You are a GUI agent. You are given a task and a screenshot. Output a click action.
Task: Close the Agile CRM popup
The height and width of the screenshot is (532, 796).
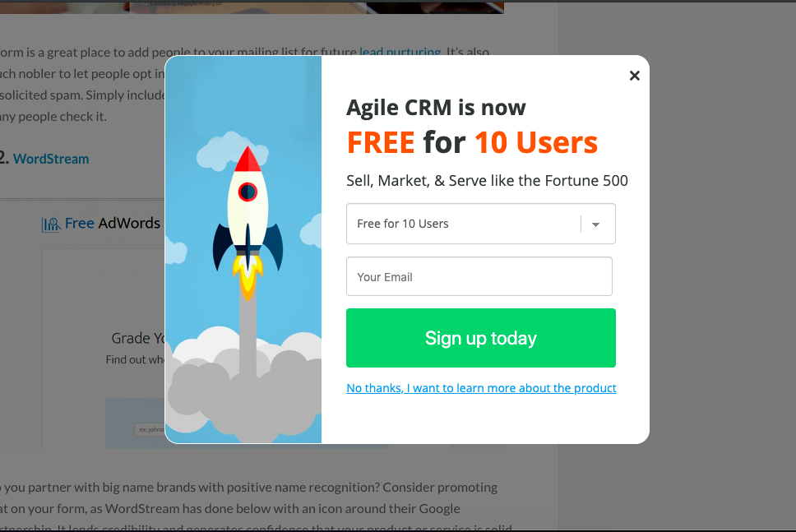click(x=634, y=76)
